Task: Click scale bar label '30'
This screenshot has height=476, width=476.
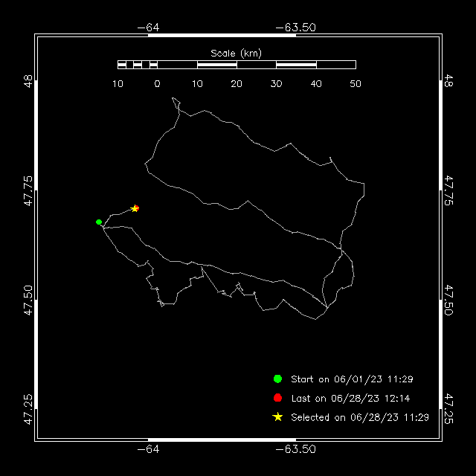Action: [276, 84]
